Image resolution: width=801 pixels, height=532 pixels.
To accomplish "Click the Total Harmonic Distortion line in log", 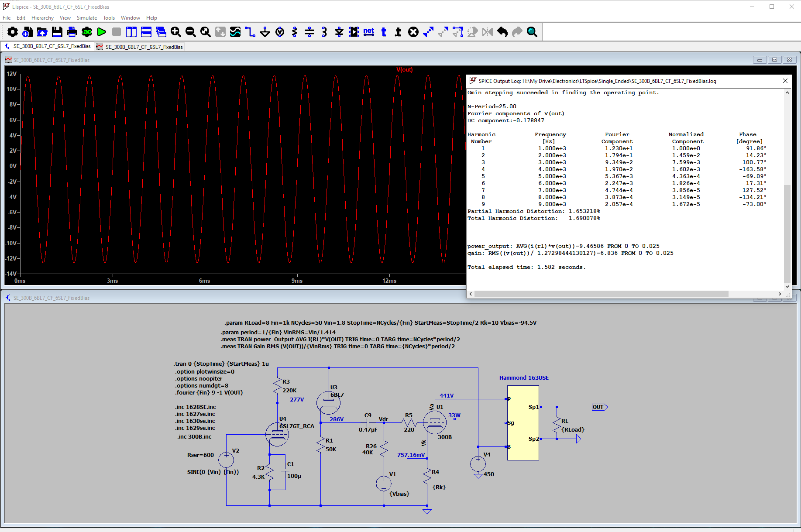I will [x=533, y=218].
